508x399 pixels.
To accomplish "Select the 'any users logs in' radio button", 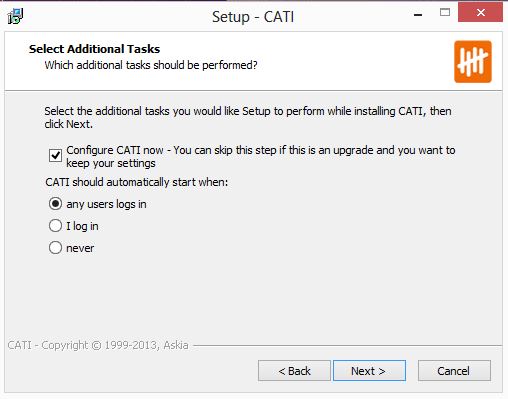I will coord(55,204).
